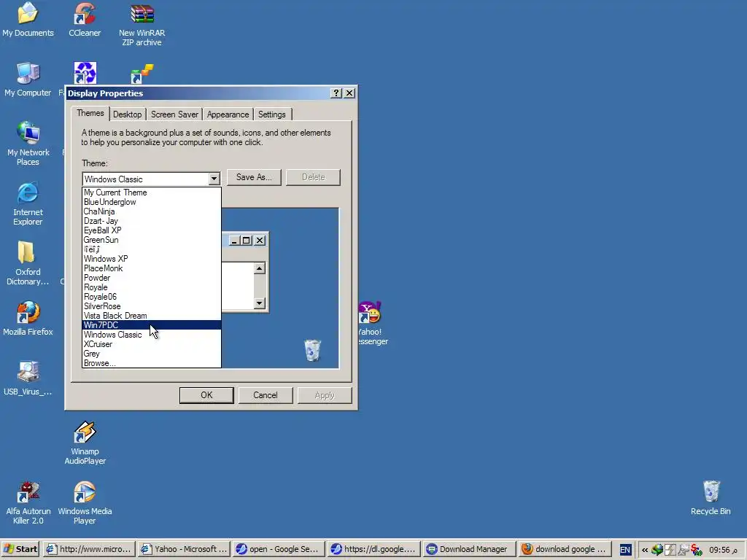Choose BlueUnderglow theme from the list
This screenshot has height=560, width=747.
(x=152, y=202)
